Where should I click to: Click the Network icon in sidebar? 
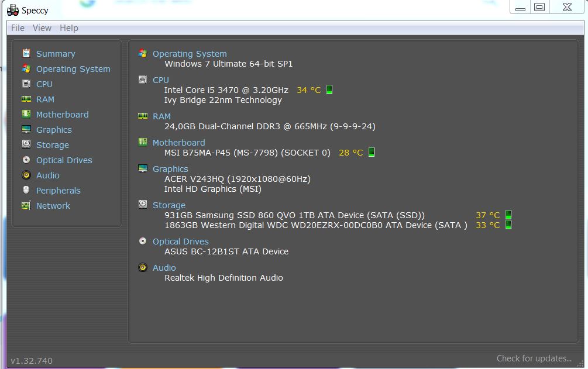26,205
